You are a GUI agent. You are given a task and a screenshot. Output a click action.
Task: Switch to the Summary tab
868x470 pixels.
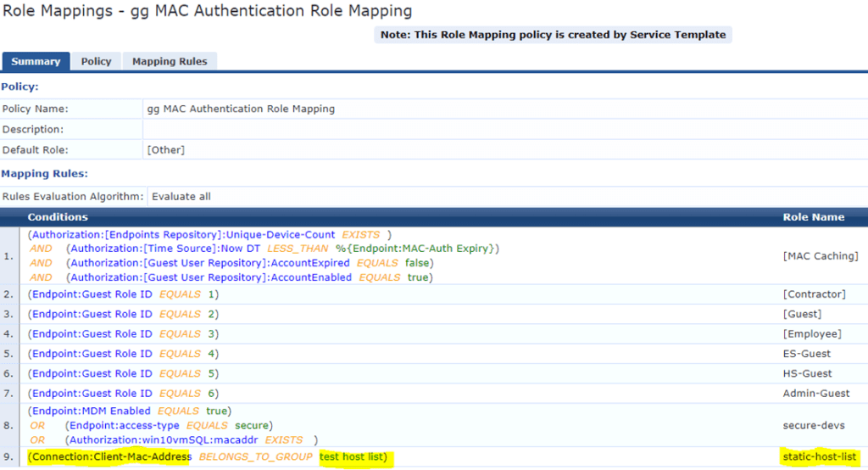[x=36, y=61]
